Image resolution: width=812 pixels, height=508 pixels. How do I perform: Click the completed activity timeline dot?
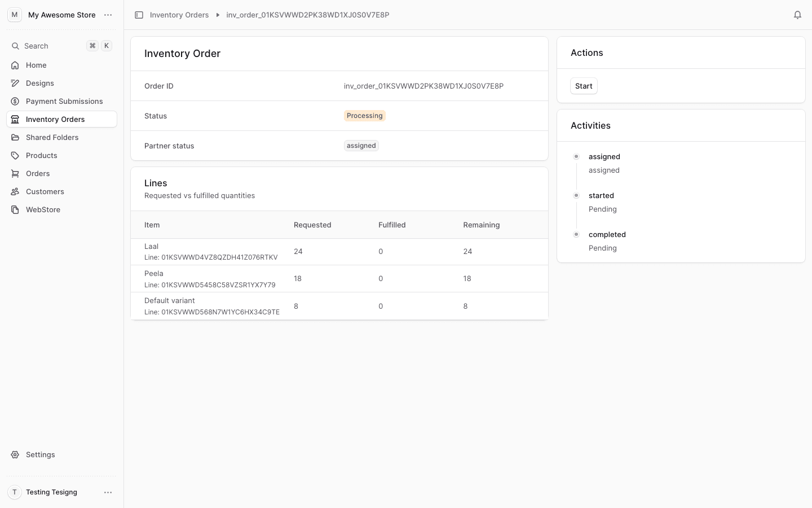[576, 235]
